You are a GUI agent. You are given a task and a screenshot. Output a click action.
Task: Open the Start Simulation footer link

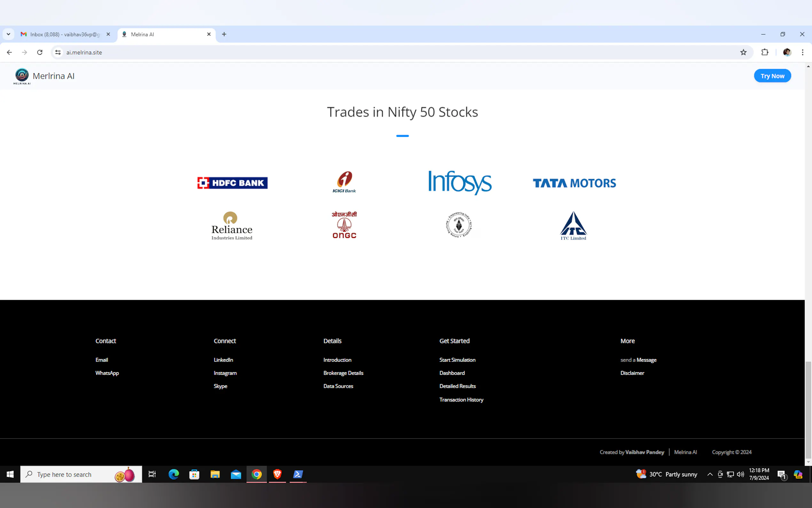[457, 360]
